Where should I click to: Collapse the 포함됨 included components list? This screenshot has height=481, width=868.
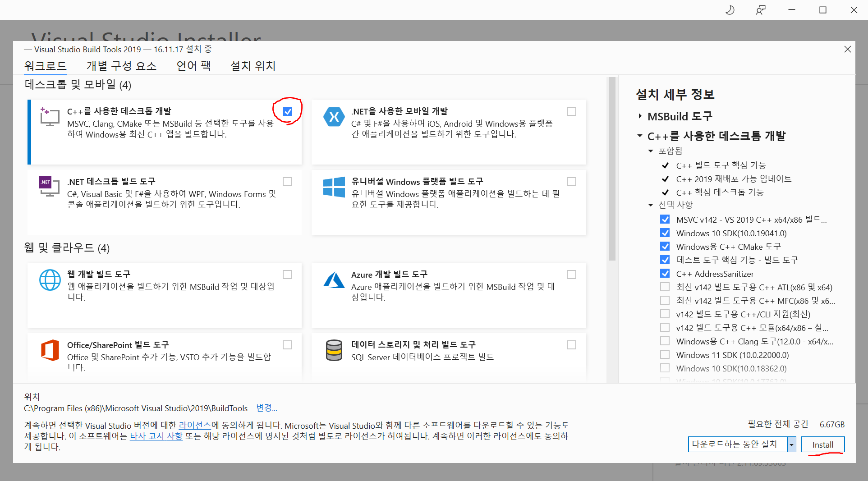tap(651, 151)
